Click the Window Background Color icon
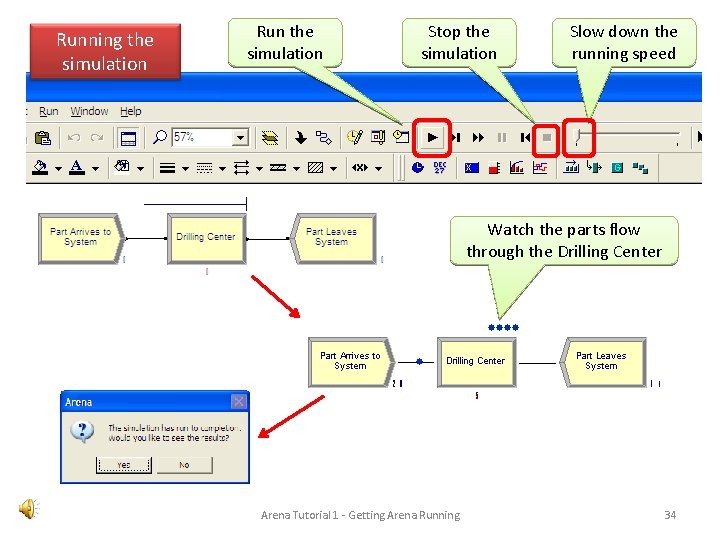720x540 pixels. point(122,167)
